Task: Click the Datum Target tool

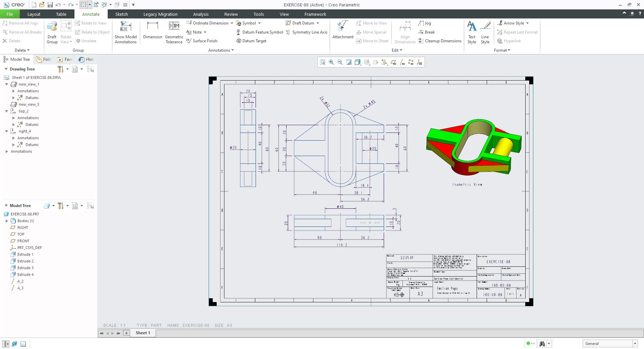Action: coord(251,41)
